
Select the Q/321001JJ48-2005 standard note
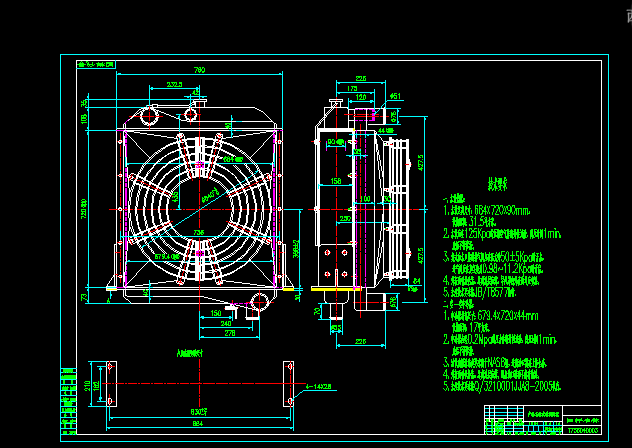[x=502, y=386]
